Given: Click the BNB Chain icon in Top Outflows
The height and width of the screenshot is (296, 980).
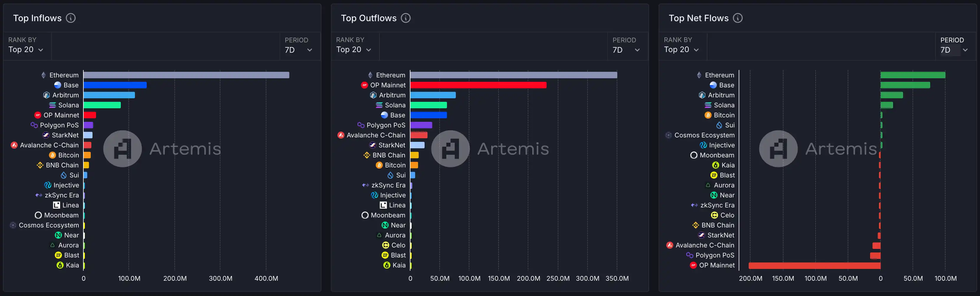Looking at the screenshot, I should point(367,155).
